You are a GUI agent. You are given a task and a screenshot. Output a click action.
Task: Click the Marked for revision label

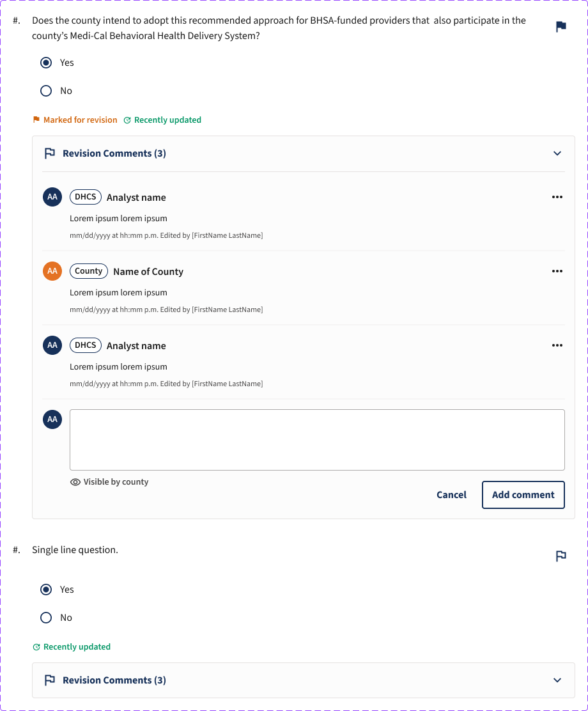click(81, 120)
